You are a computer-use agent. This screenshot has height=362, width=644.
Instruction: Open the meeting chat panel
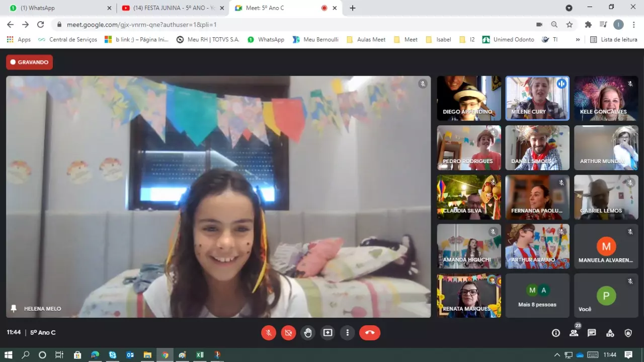click(x=592, y=333)
